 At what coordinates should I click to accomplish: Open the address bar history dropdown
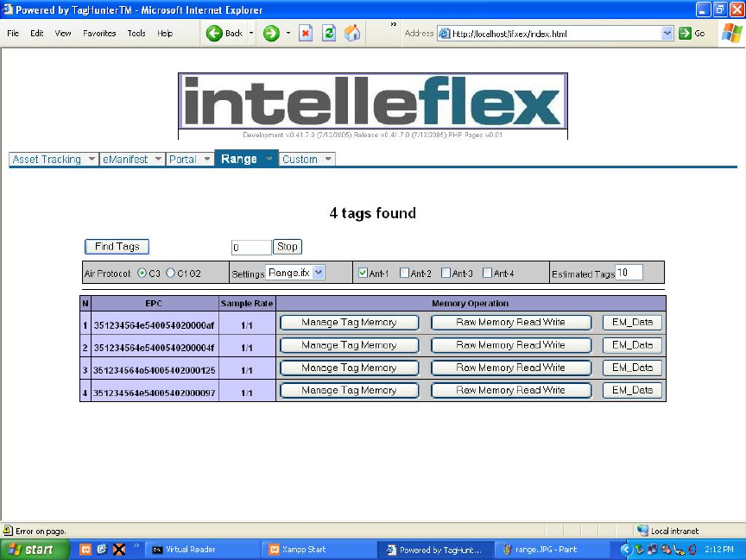tap(667, 34)
